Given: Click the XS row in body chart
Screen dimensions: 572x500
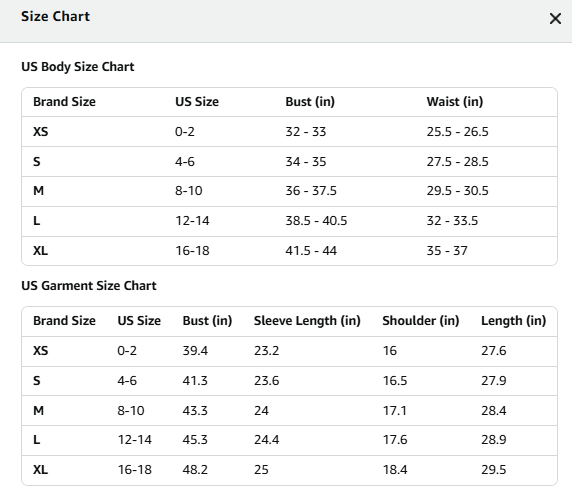Looking at the screenshot, I should 289,132.
